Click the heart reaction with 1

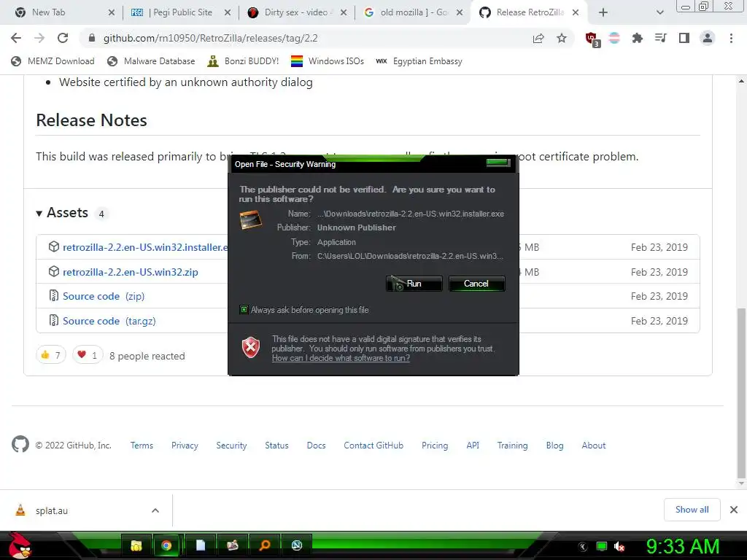[x=88, y=355]
